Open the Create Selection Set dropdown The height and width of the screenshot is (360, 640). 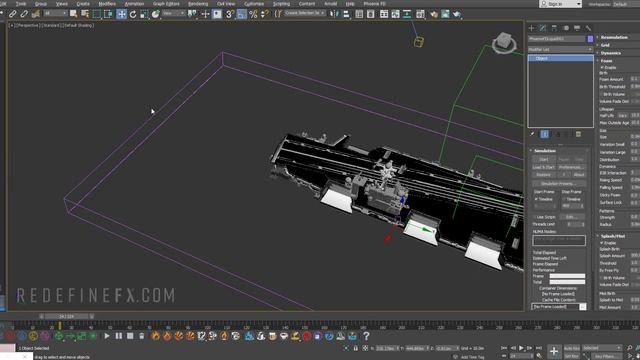(304, 13)
